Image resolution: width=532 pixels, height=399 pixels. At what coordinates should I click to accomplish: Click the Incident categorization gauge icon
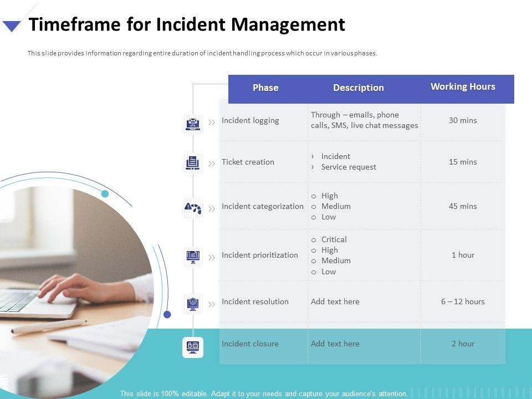click(x=193, y=208)
